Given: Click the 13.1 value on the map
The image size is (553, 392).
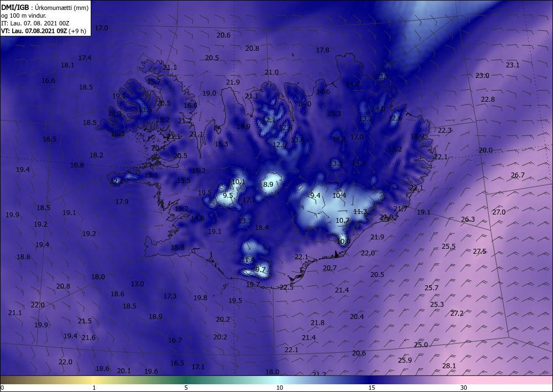Looking at the screenshot, I should pyautogui.click(x=382, y=77).
